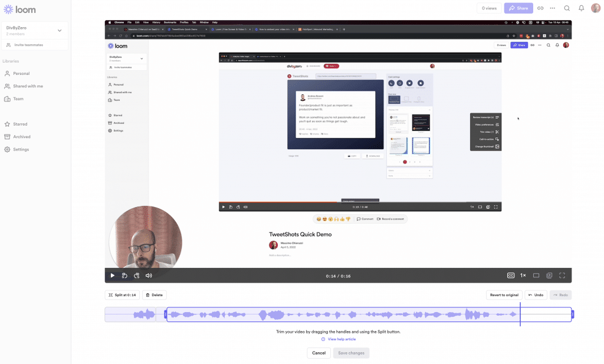Viewport: 604px width, 364px height.
Task: Skip forward with the forward-skip icon
Action: point(137,276)
